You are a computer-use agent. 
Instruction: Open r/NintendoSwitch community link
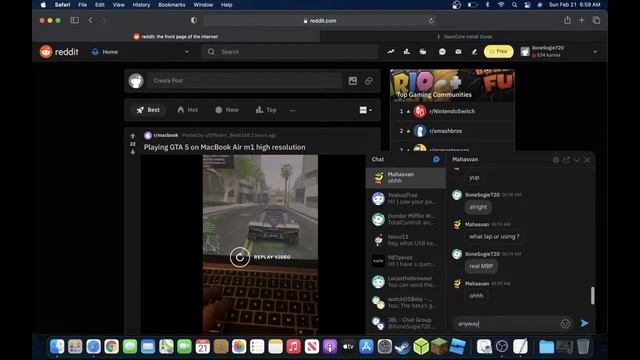pos(452,111)
